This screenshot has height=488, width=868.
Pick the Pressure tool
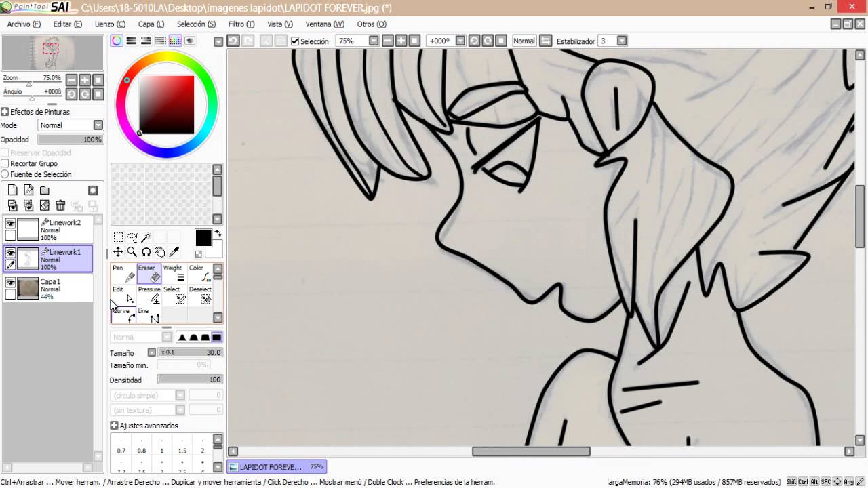point(149,295)
